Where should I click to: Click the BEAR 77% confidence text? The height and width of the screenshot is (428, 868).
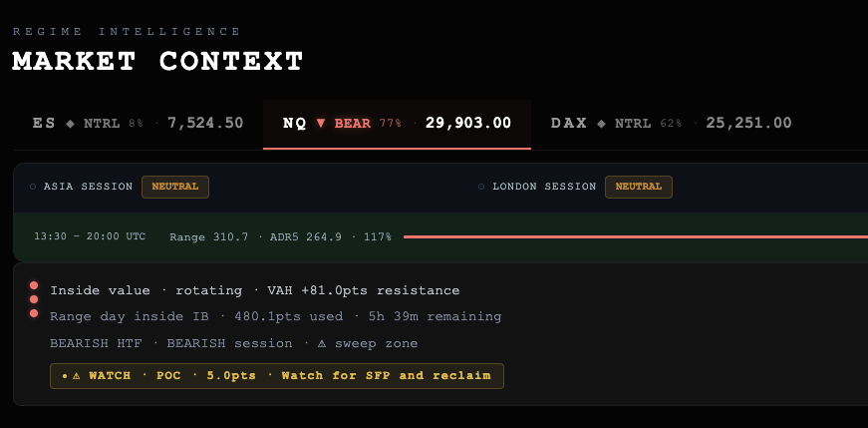click(368, 124)
